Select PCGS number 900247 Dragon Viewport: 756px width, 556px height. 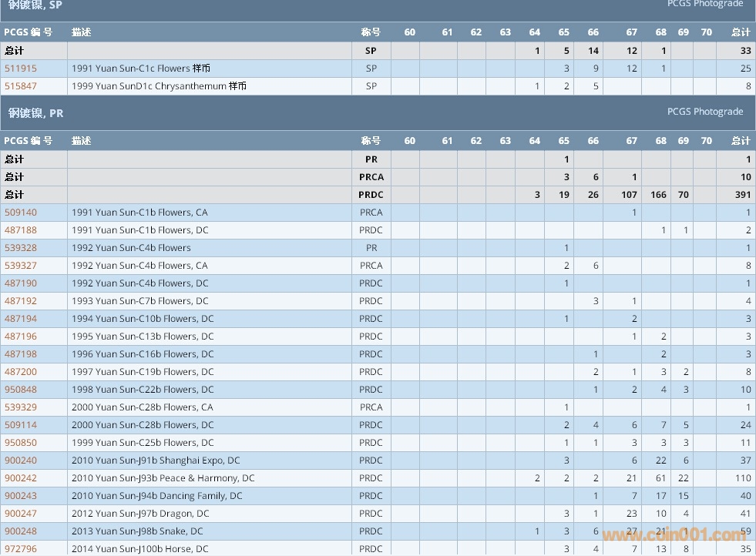[21, 514]
